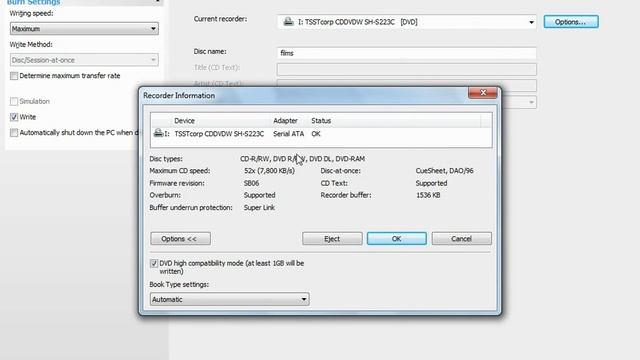Screen dimensions: 640x360
Task: Click the Recorder Information title bar text
Action: [179, 96]
